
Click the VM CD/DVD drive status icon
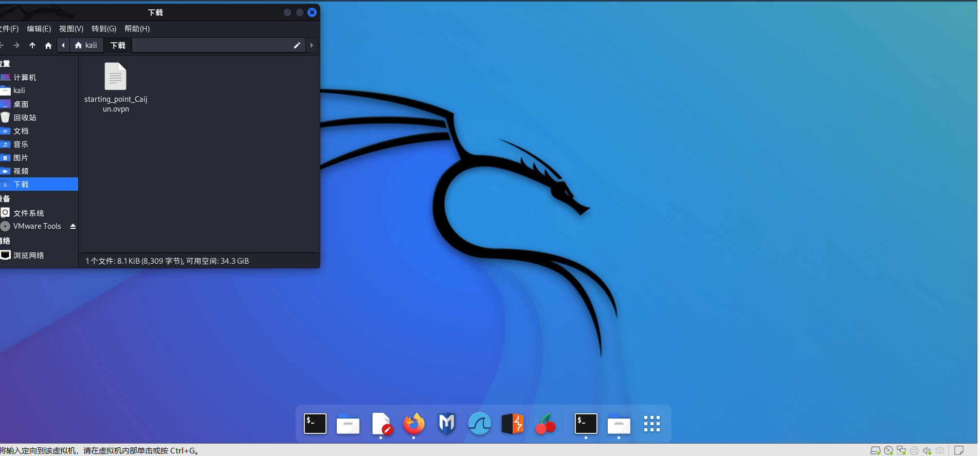pyautogui.click(x=888, y=451)
